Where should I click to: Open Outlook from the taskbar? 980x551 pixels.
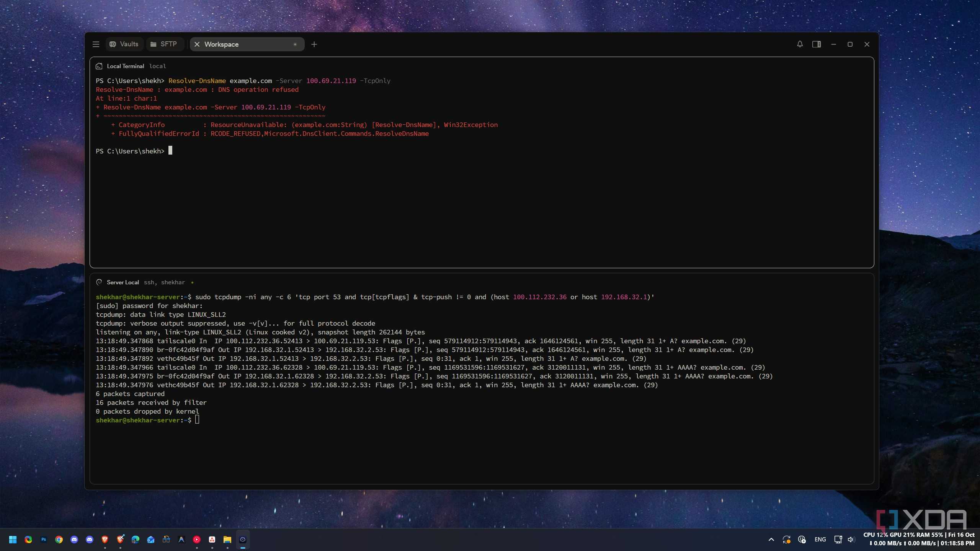(151, 540)
